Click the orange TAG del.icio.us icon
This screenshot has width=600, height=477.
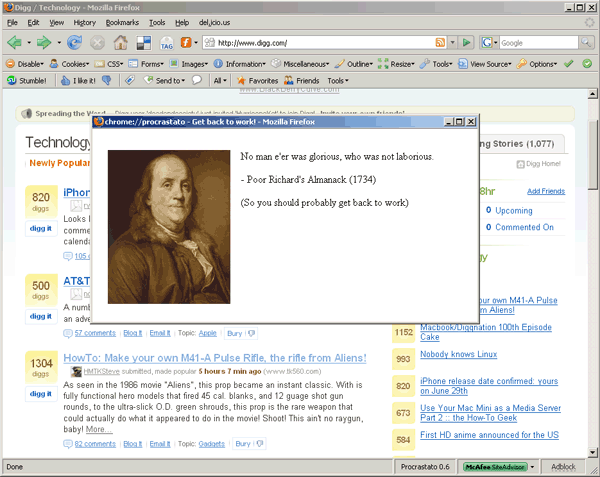pos(165,43)
